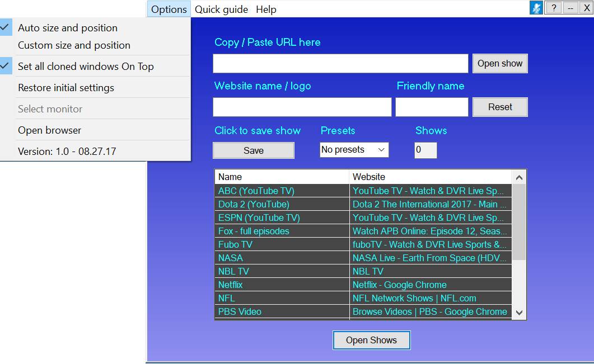Choose Open browser from Options menu

[x=95, y=130]
